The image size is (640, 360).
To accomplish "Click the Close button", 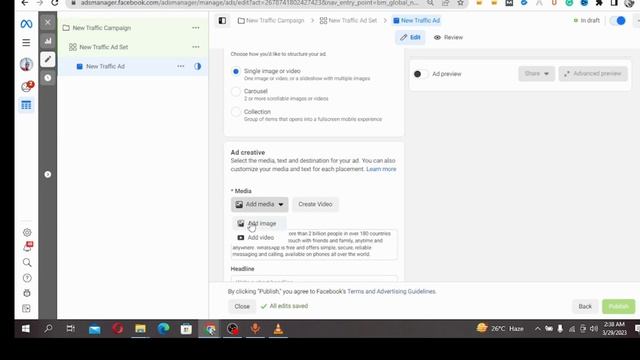I will [242, 306].
